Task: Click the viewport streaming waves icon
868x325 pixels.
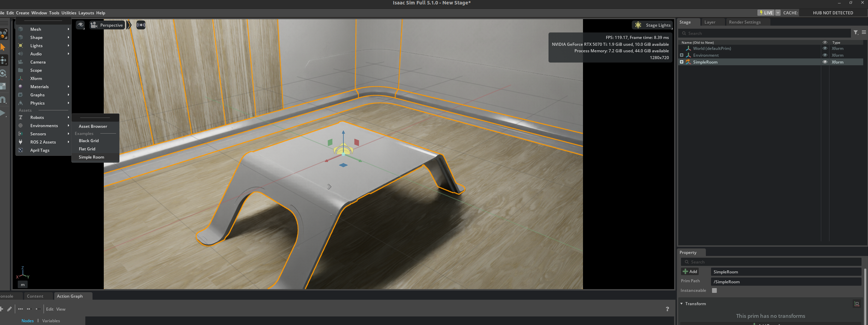Action: click(x=141, y=25)
